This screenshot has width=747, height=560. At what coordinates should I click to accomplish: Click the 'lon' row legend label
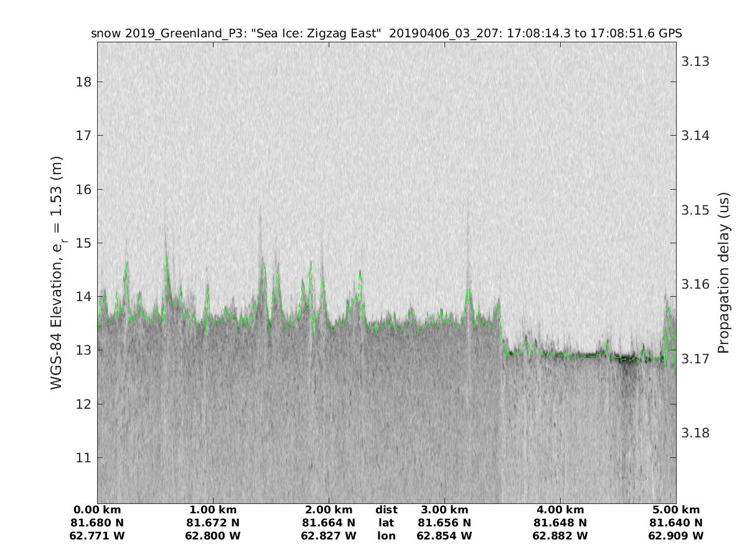[x=386, y=536]
